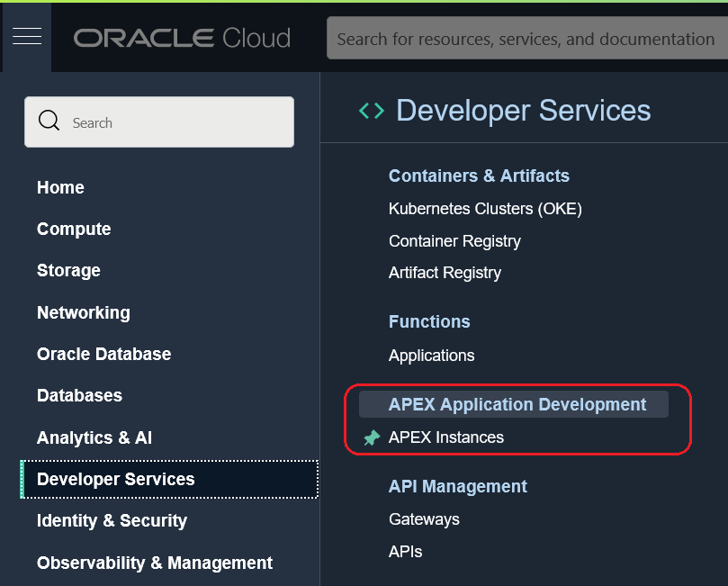Go to Artifact Registry
The width and height of the screenshot is (728, 586).
click(445, 273)
